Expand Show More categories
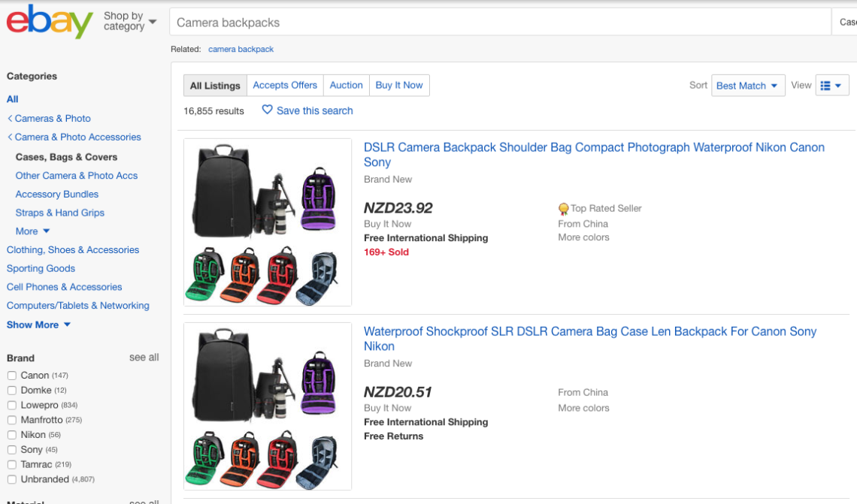 pos(38,325)
